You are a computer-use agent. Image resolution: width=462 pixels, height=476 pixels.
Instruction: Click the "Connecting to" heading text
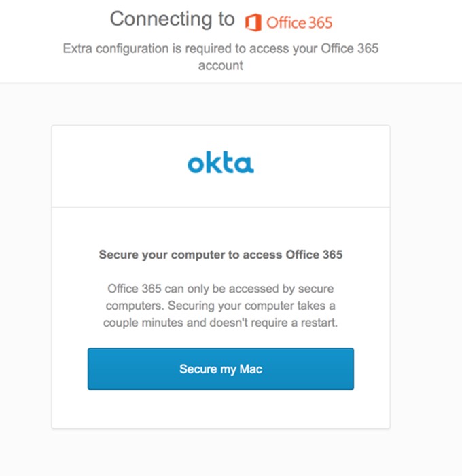coord(172,19)
